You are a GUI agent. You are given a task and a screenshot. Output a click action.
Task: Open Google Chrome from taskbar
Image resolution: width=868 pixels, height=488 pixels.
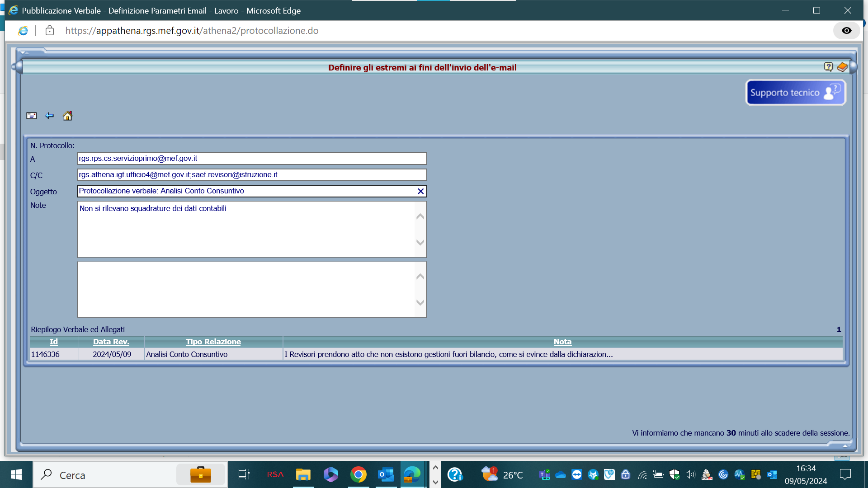358,474
